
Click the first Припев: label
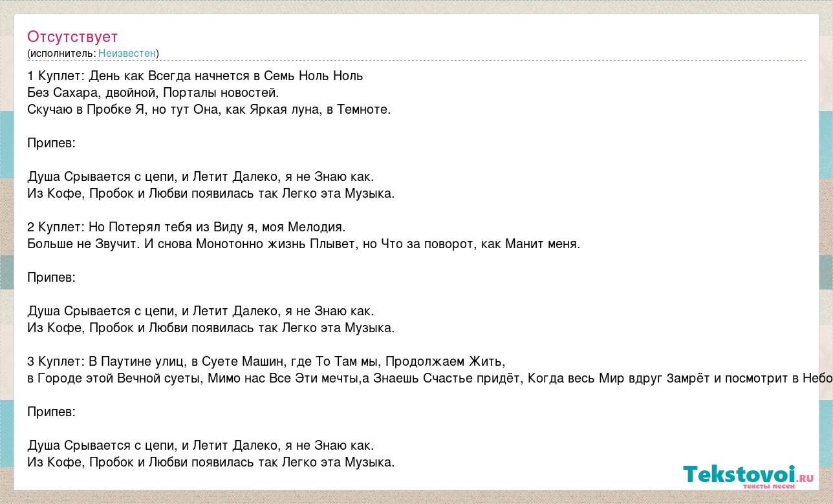pyautogui.click(x=52, y=143)
